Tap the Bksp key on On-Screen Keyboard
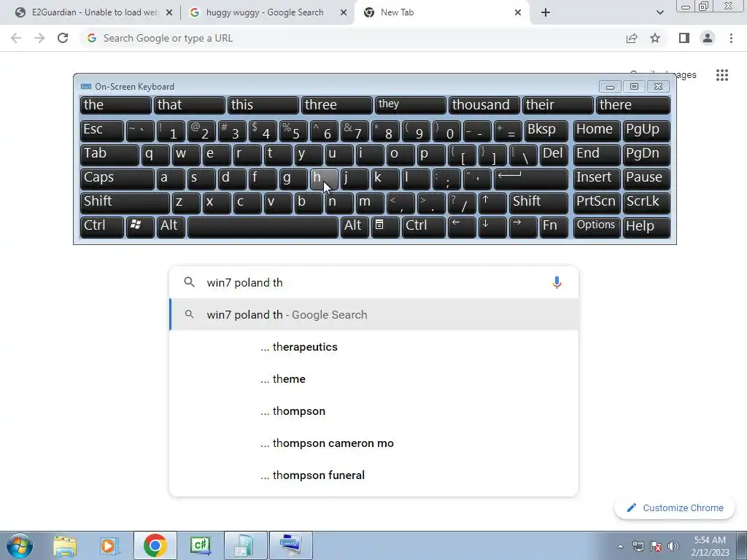The width and height of the screenshot is (747, 560). coord(546,131)
